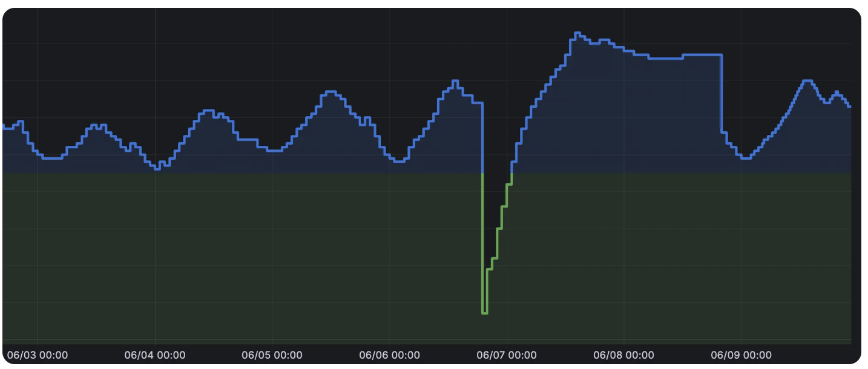This screenshot has height=369, width=868.
Task: Click the green stepped recovery line segment
Action: click(499, 229)
